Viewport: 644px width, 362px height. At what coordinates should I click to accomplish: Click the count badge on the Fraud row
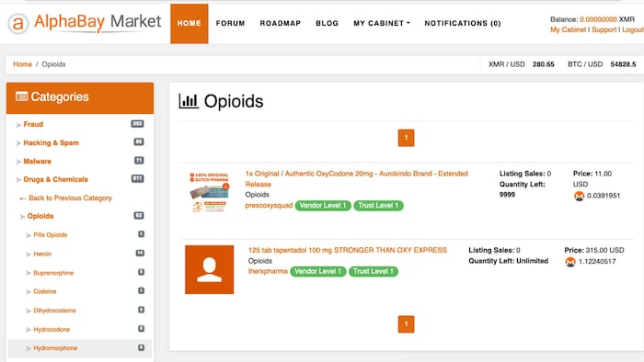(137, 124)
